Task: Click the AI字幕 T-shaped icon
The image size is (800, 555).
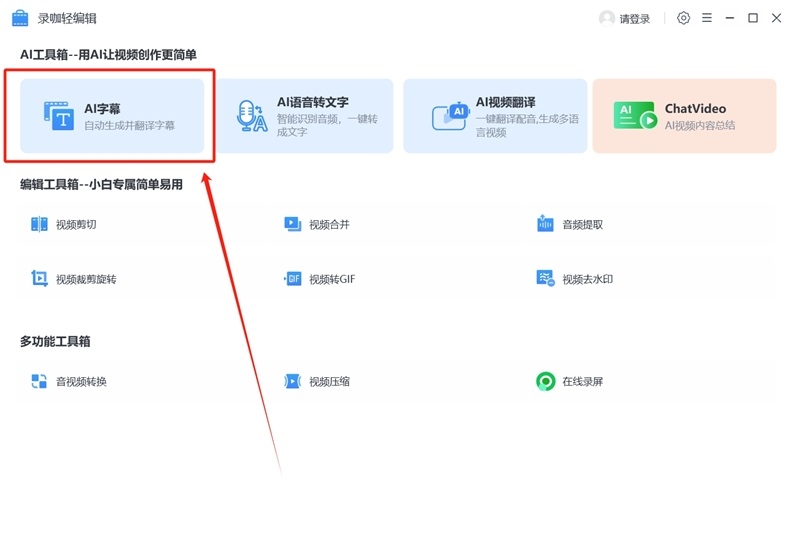Action: pos(59,116)
